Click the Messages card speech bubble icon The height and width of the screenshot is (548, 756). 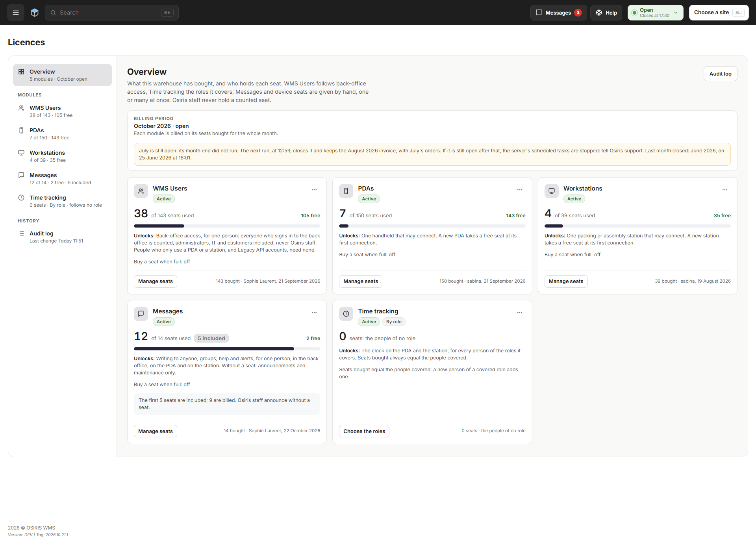pyautogui.click(x=141, y=314)
